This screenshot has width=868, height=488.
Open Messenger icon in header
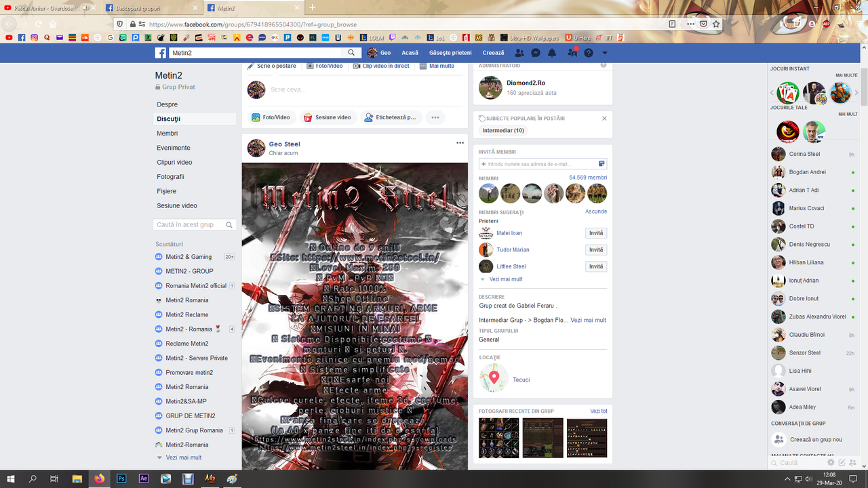point(536,53)
